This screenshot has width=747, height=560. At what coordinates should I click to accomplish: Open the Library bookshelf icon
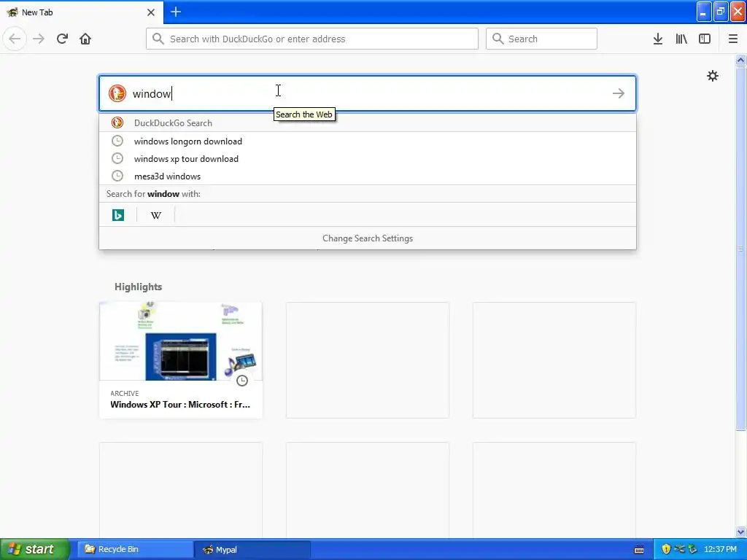click(x=681, y=39)
